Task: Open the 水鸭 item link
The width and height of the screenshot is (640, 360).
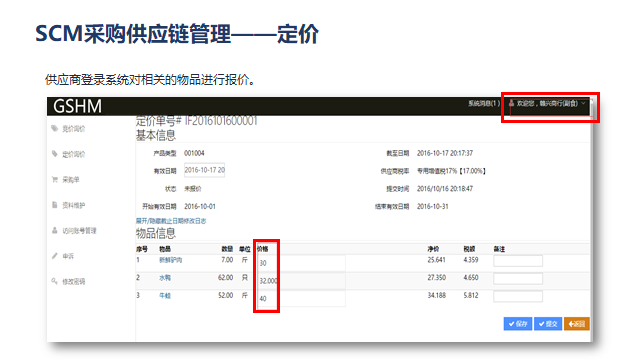Action: click(165, 278)
